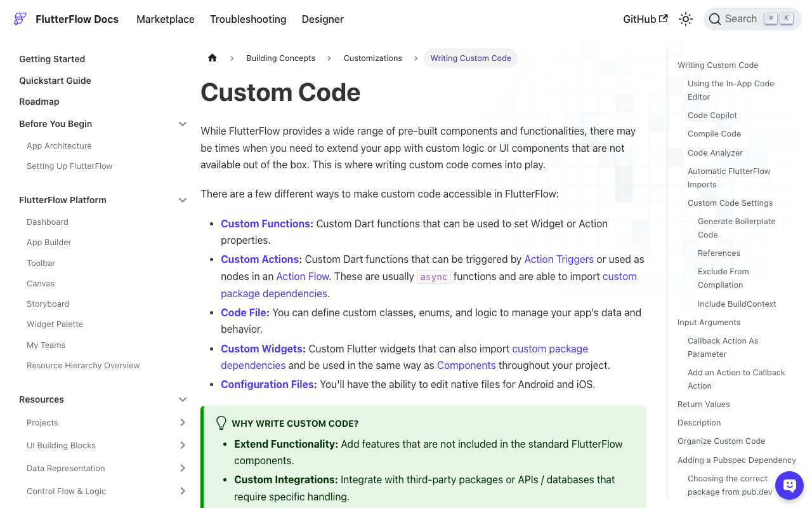Jump to Callback Action As Parameter

723,347
